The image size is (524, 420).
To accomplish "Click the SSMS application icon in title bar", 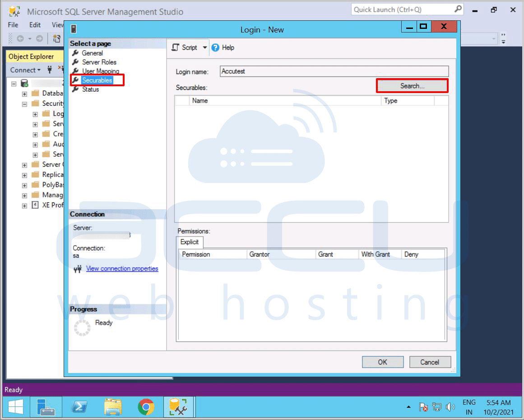I will coord(14,11).
